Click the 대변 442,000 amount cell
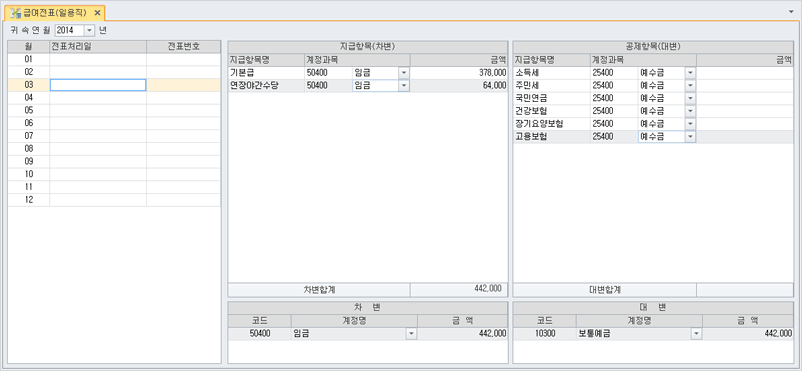This screenshot has height=371, width=802. coord(748,334)
